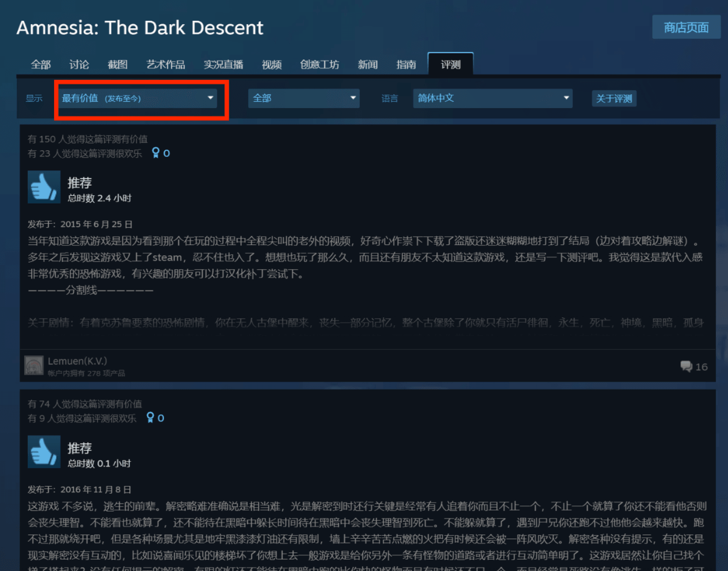Image resolution: width=728 pixels, height=571 pixels.
Task: Click review line beginning 关于剧情：有着克苏鲁要素
Action: coord(366,323)
